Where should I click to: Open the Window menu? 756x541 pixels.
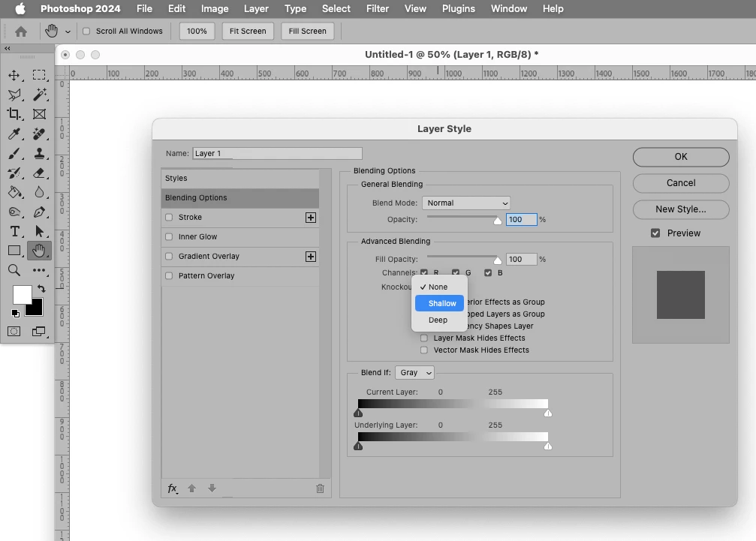point(509,9)
